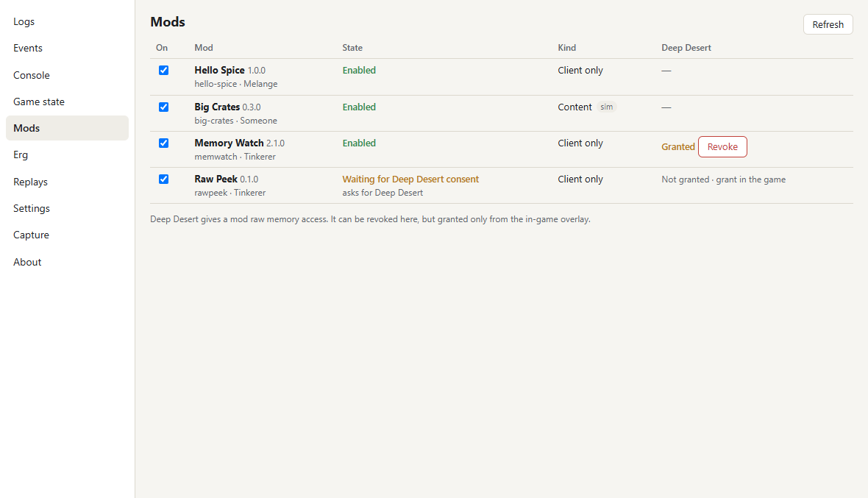Click the 'Kind' column header

click(567, 48)
